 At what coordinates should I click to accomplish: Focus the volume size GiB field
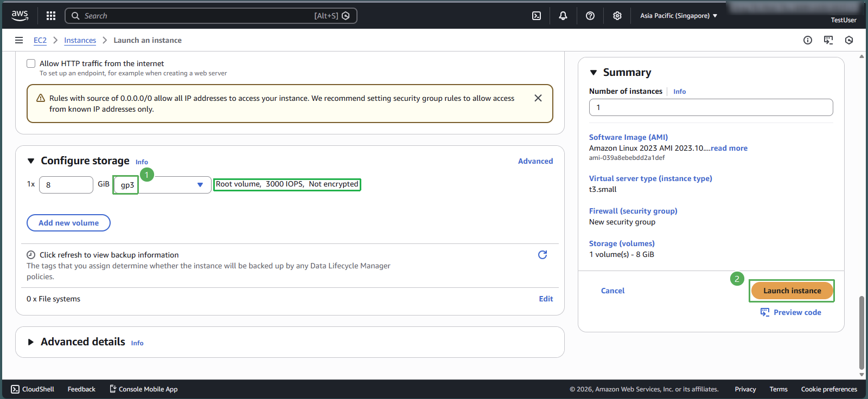click(66, 185)
